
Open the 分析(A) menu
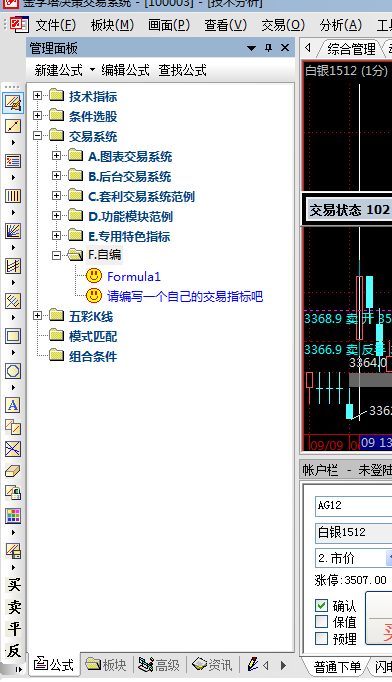(x=341, y=25)
